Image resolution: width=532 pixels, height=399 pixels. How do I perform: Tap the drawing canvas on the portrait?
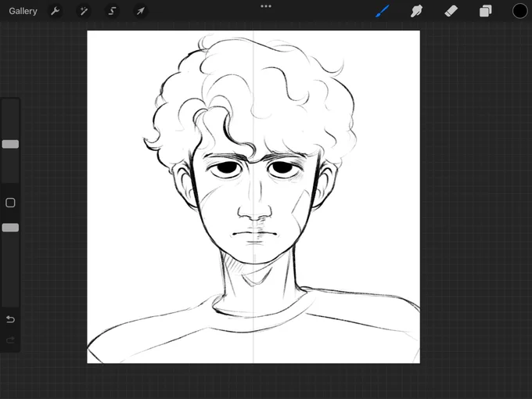tap(253, 197)
